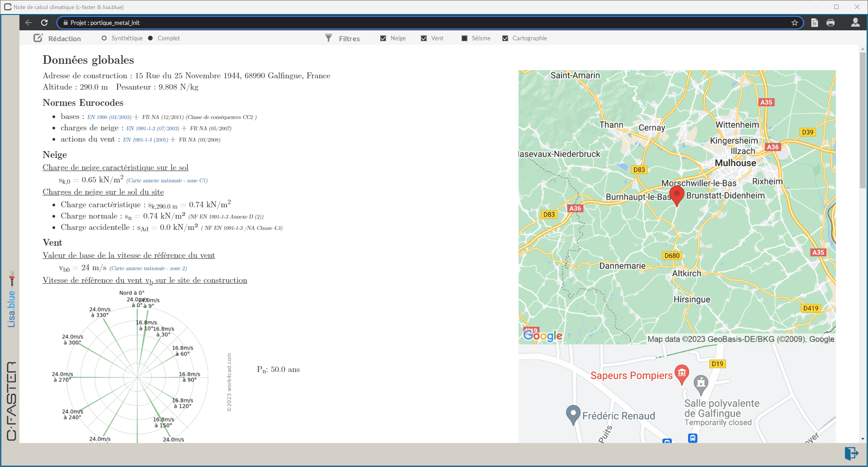Click the Google logo on the map

[x=543, y=335]
